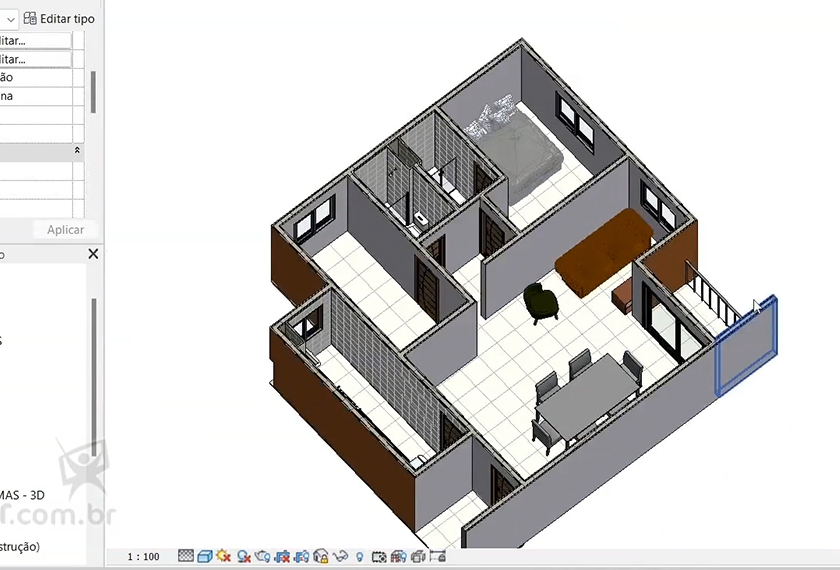The image size is (840, 570).
Task: Click the Visual Style cube icon
Action: click(204, 556)
